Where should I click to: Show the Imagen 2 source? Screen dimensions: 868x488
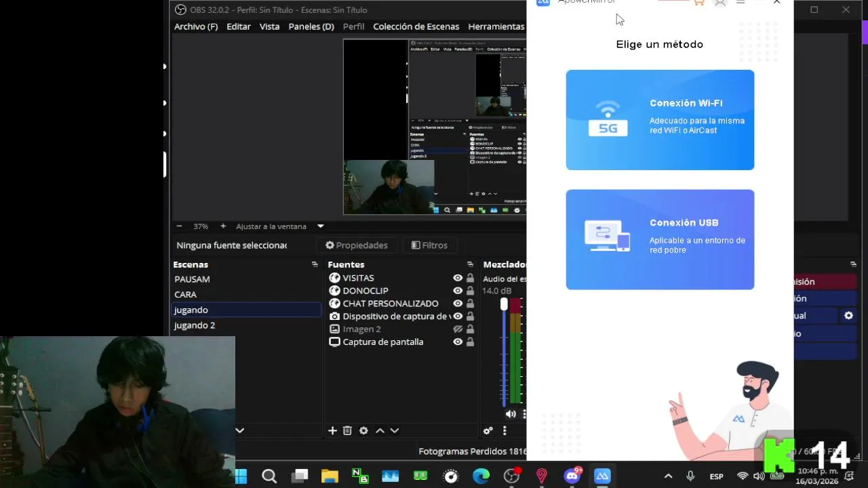tap(458, 329)
